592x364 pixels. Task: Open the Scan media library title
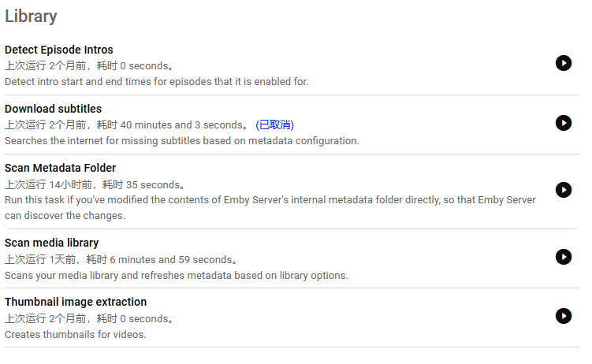click(x=51, y=243)
